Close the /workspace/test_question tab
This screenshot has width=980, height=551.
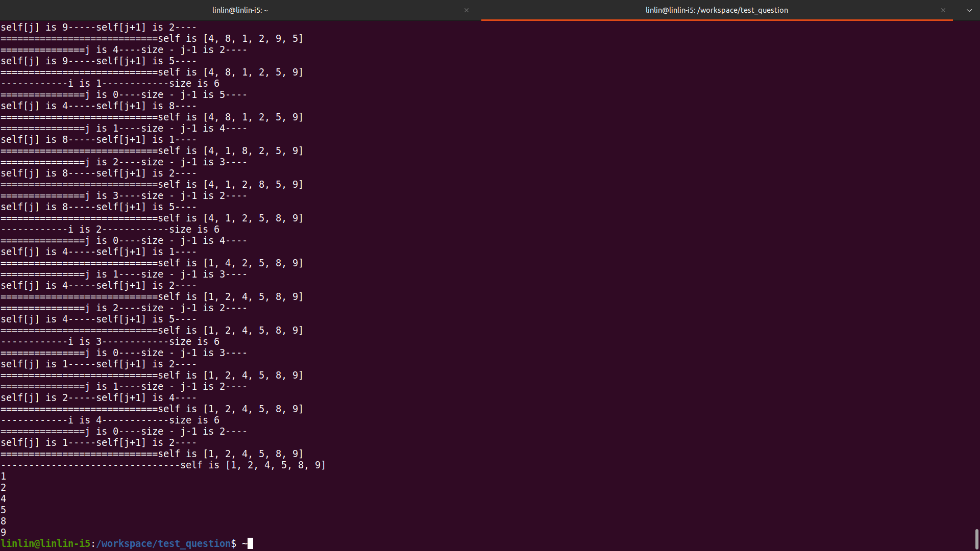click(943, 10)
